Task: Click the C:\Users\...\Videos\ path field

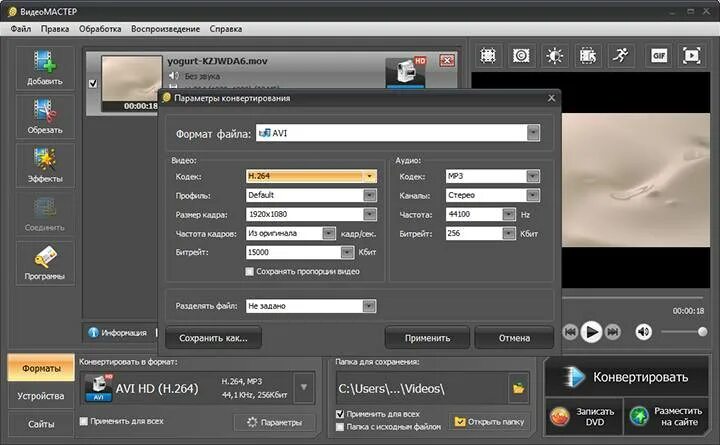Action: tap(422, 389)
